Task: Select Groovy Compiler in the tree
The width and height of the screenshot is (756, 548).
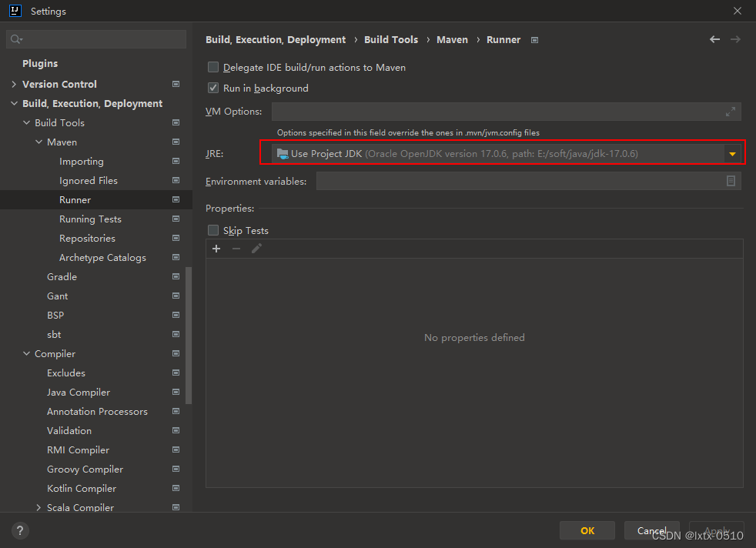Action: pyautogui.click(x=85, y=469)
